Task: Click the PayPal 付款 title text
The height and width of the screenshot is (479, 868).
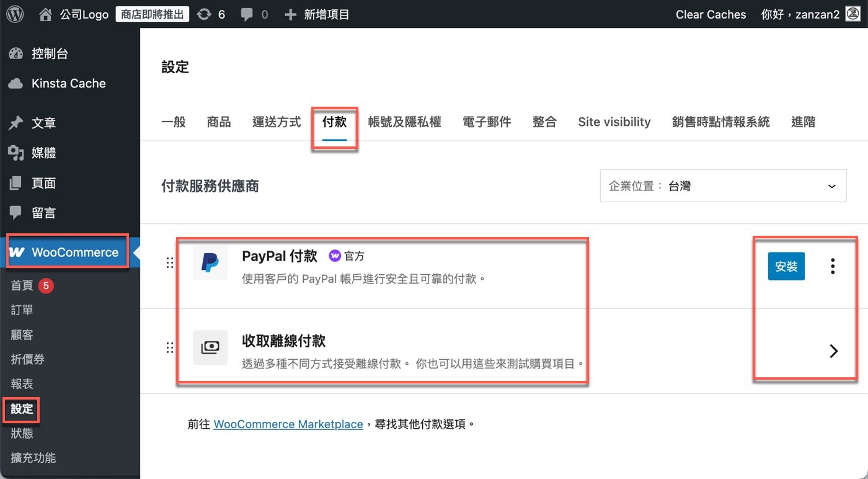Action: pos(280,256)
